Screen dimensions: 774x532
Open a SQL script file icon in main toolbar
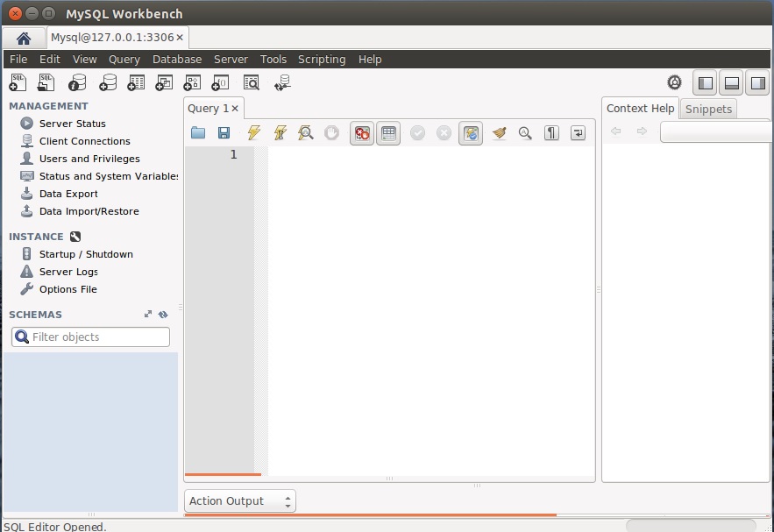46,82
